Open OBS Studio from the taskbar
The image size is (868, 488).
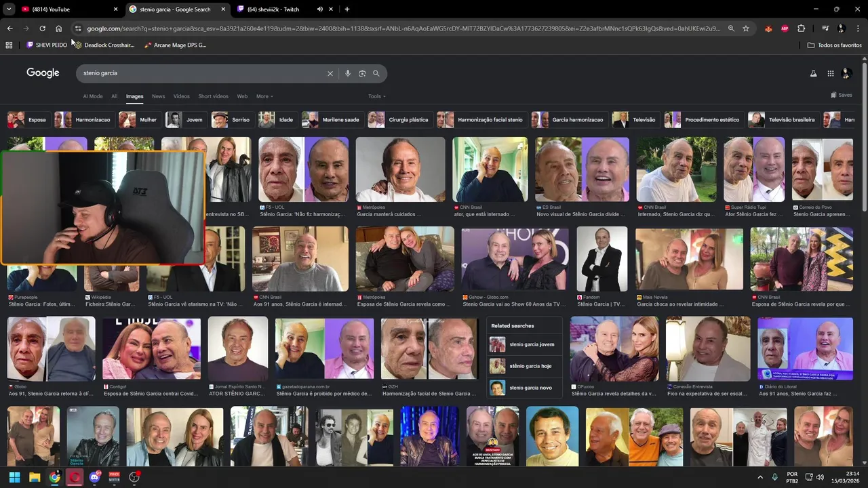click(x=134, y=477)
